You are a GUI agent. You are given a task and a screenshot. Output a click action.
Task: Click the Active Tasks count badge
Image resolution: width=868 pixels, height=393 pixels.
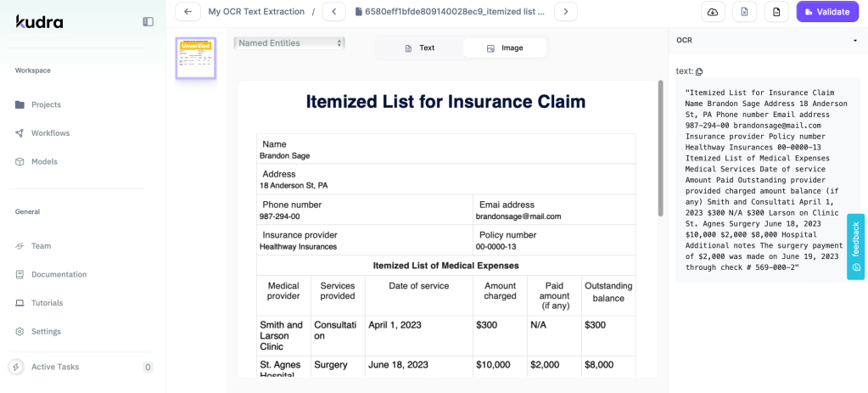(148, 367)
